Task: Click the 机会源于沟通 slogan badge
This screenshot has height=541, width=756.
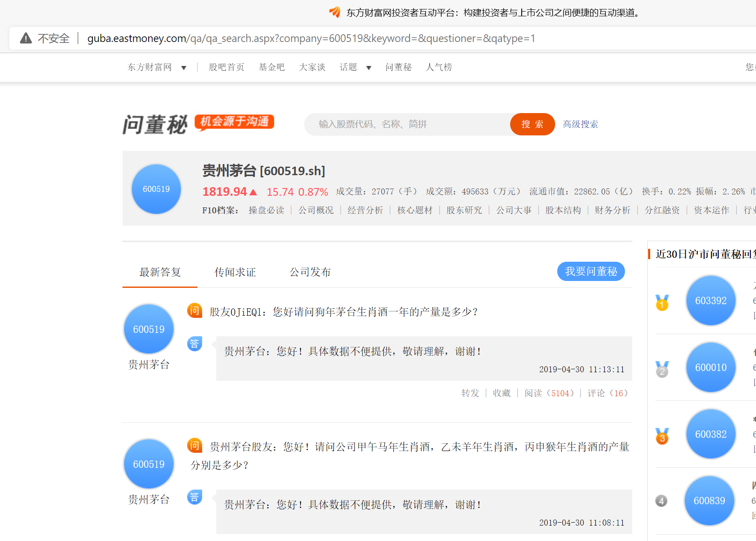Action: 234,122
